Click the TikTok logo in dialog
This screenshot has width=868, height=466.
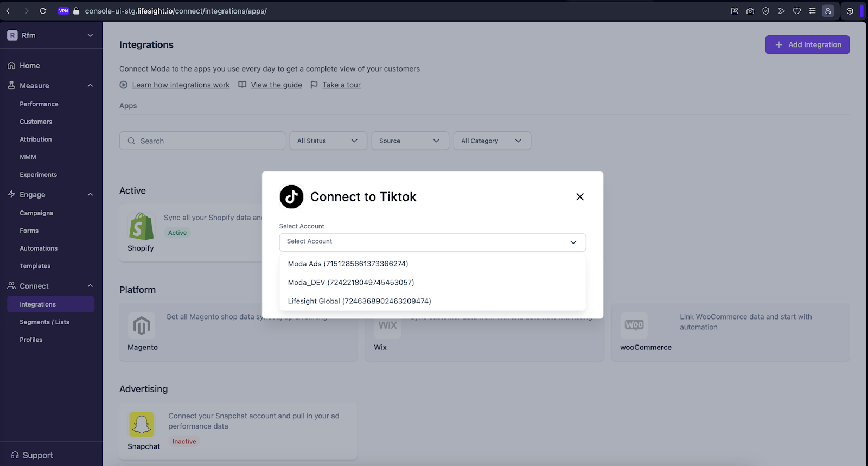pos(291,196)
